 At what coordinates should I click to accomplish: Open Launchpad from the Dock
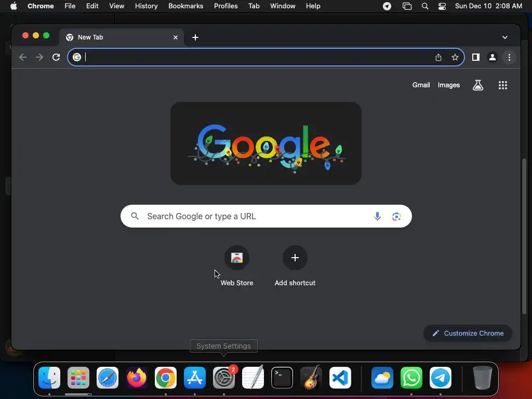[78, 378]
